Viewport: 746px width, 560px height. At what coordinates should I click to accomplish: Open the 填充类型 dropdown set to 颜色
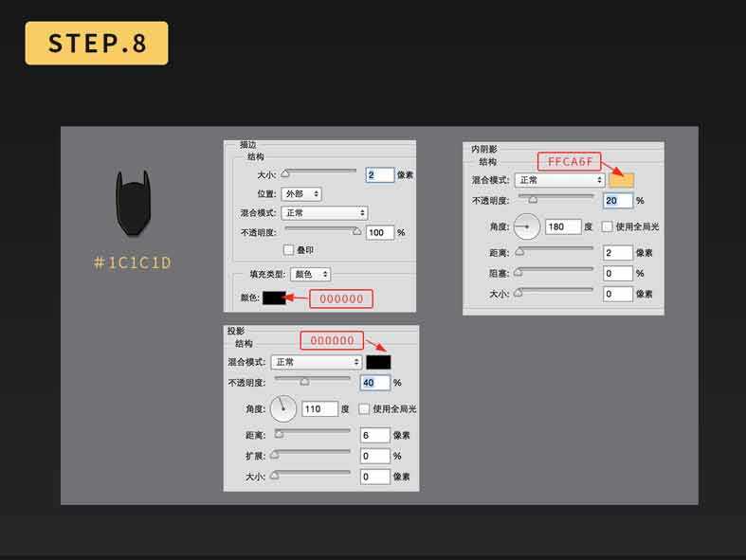tap(311, 274)
